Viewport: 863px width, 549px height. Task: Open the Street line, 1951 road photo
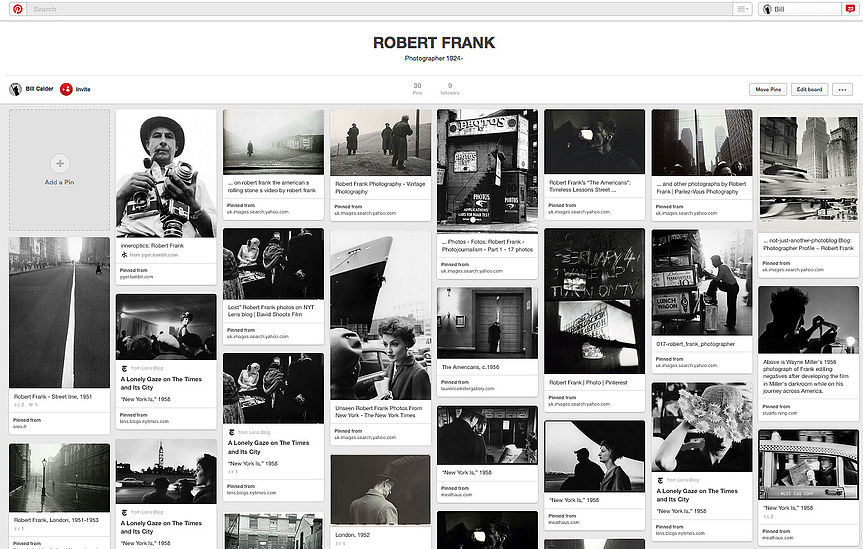59,312
